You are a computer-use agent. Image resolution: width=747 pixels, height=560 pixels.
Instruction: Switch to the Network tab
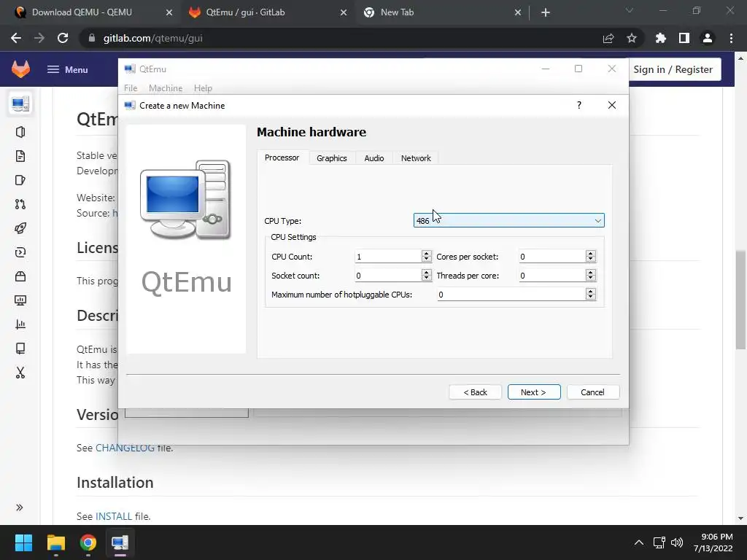pos(415,158)
